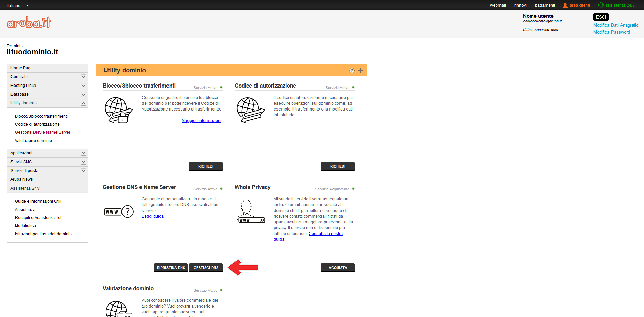Open Aruba News in sidebar
Image resolution: width=644 pixels, height=317 pixels.
pos(47,179)
